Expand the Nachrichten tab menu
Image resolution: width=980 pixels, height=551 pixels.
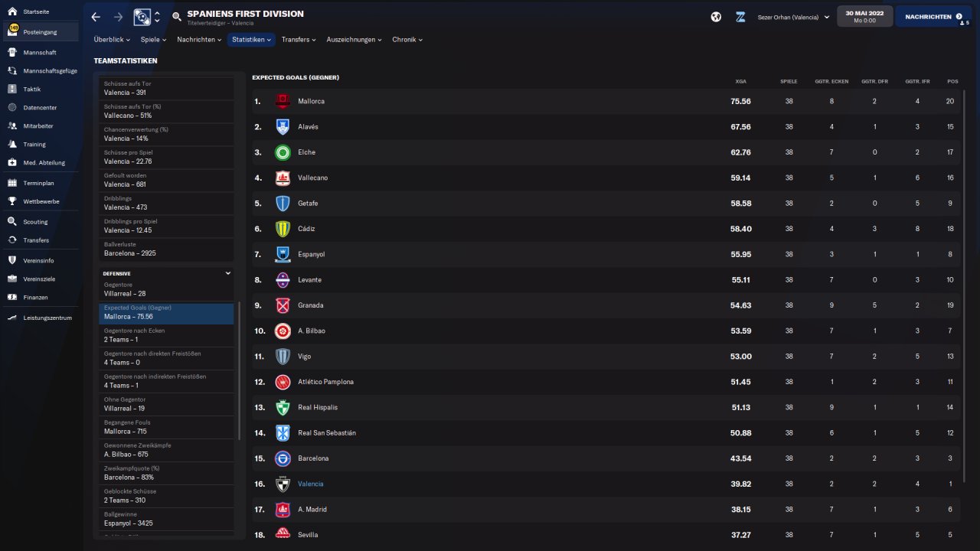199,39
